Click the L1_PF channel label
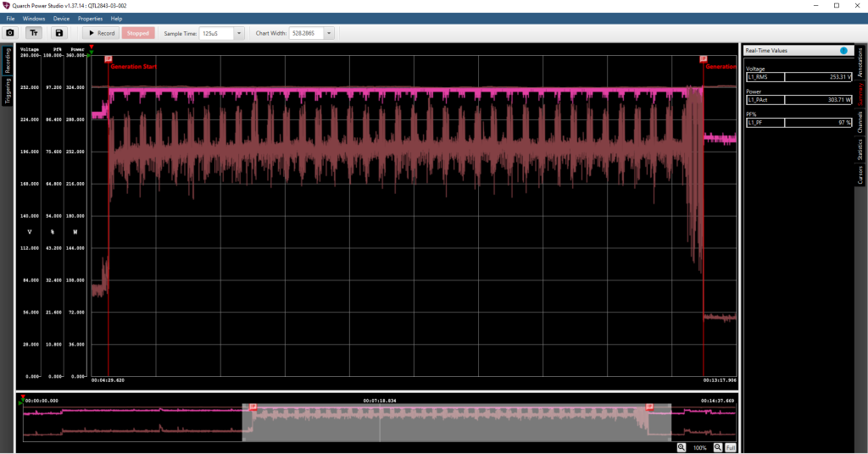The width and height of the screenshot is (868, 454). click(x=765, y=122)
